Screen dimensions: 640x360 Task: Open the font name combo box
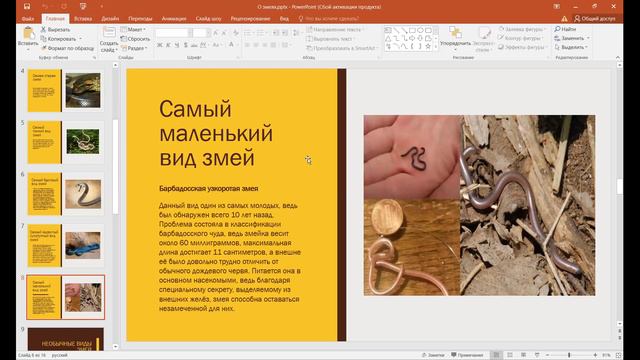pos(174,33)
